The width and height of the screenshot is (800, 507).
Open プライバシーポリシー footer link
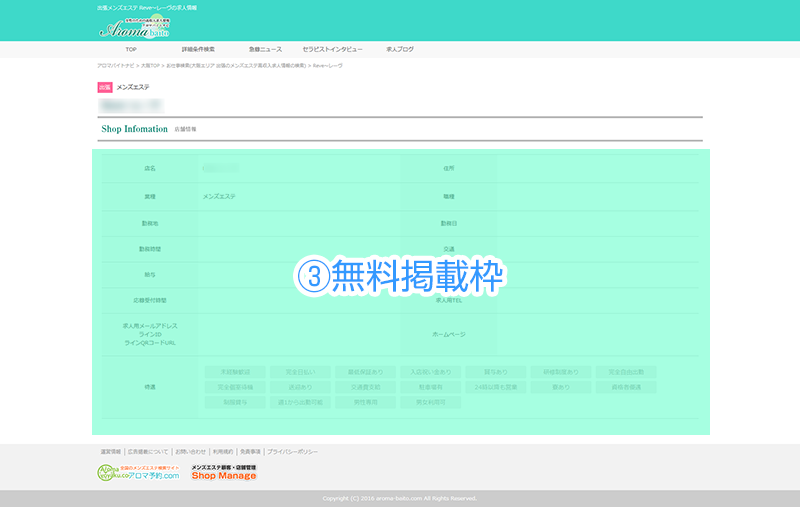pyautogui.click(x=292, y=452)
